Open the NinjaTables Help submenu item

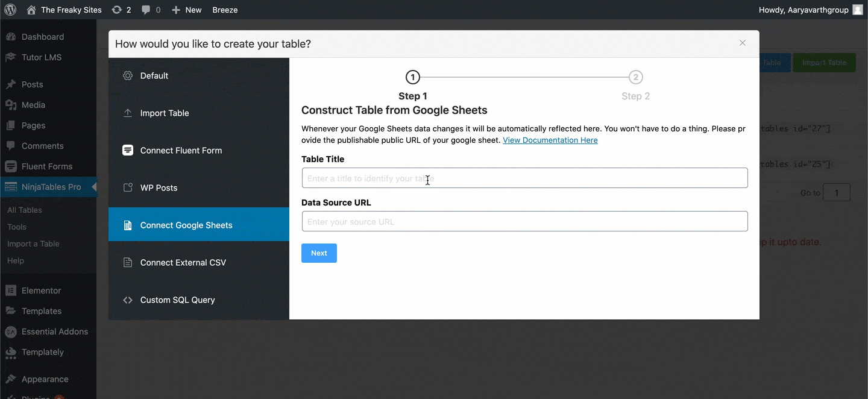(16, 261)
